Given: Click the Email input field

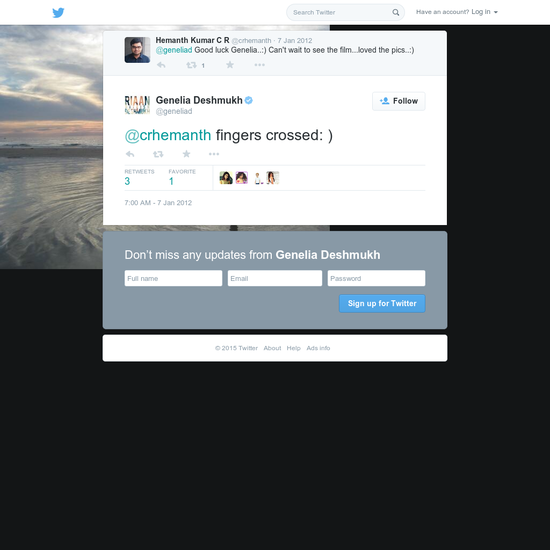Looking at the screenshot, I should [x=275, y=278].
